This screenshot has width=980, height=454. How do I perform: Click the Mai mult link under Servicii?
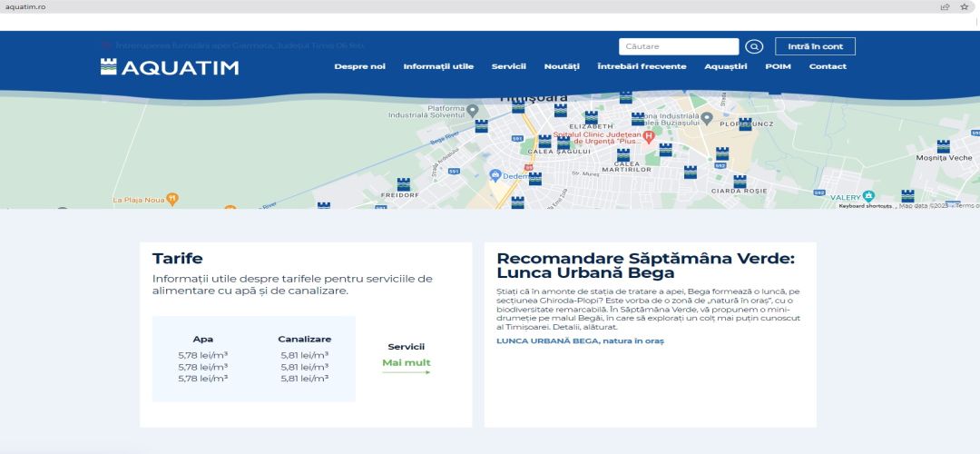pyautogui.click(x=407, y=364)
